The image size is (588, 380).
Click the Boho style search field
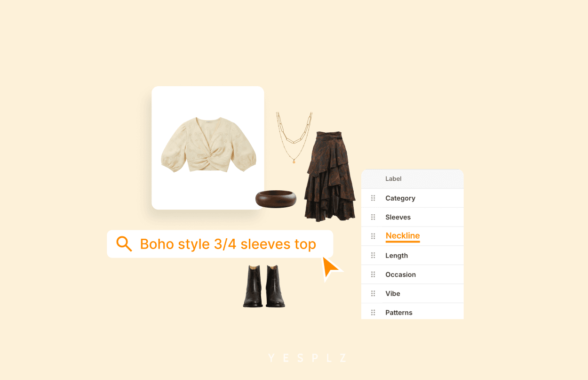click(220, 244)
